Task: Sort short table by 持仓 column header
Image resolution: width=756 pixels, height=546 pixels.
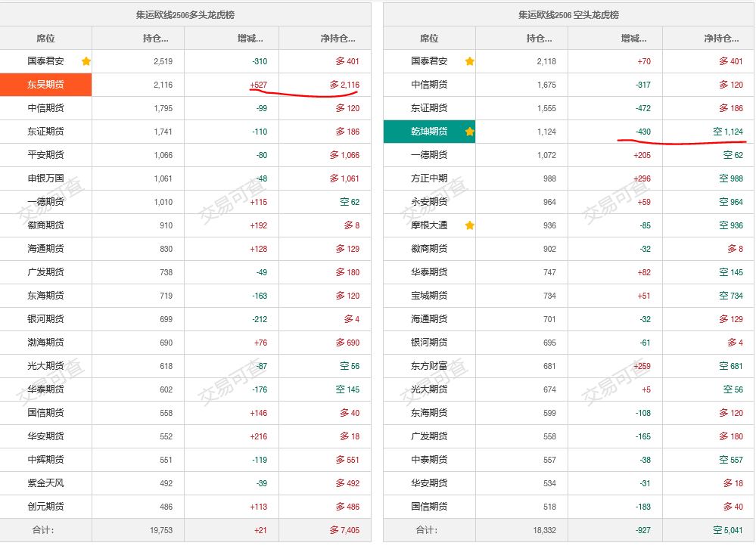Action: click(x=521, y=38)
